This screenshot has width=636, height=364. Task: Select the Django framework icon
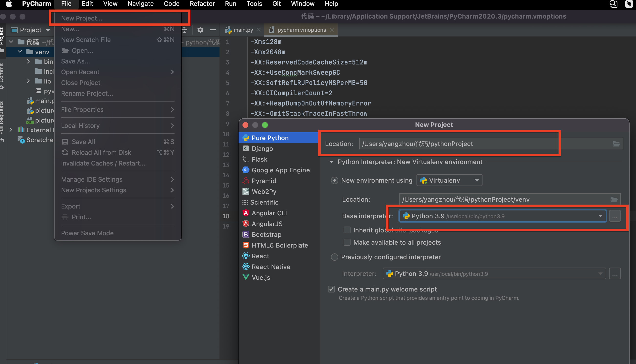[246, 148]
